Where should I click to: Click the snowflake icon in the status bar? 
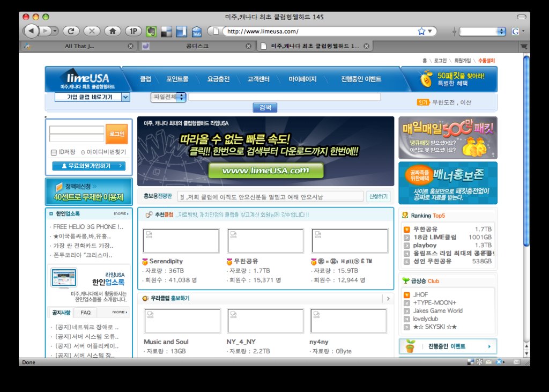point(480,362)
